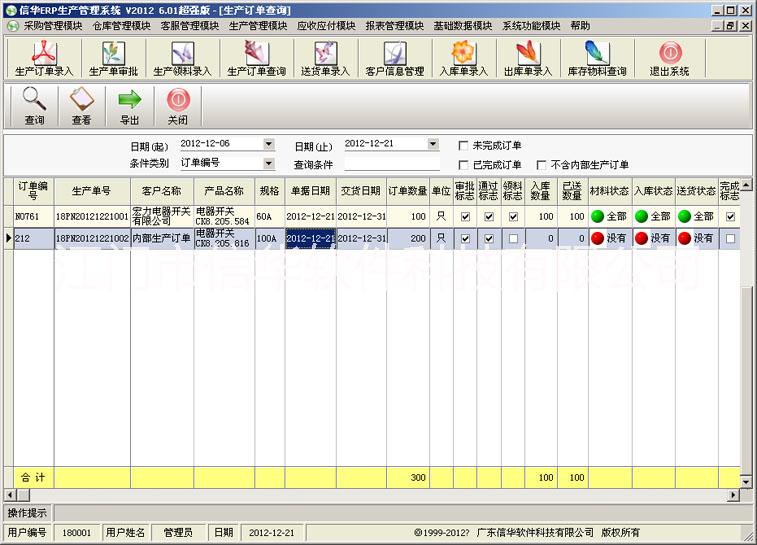
Task: Expand 条件类别 dropdown
Action: (x=269, y=164)
